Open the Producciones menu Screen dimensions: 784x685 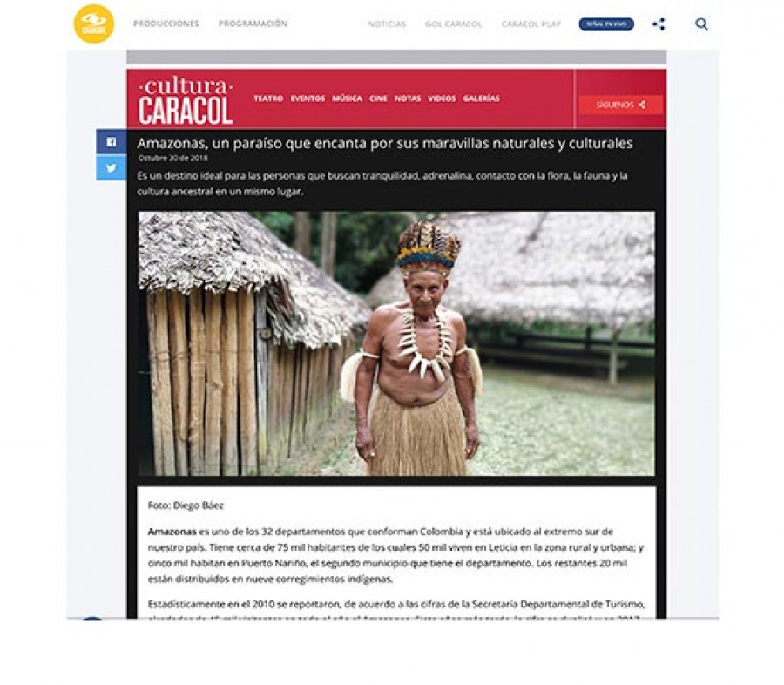(166, 24)
